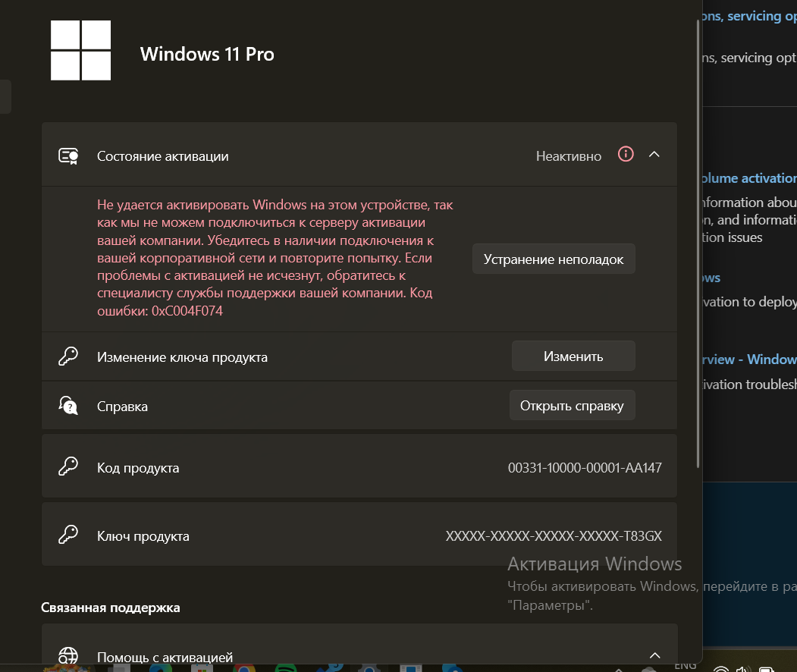The image size is (797, 672).
Task: Click the globe icon beside Помощь с активацией
Action: (x=68, y=656)
